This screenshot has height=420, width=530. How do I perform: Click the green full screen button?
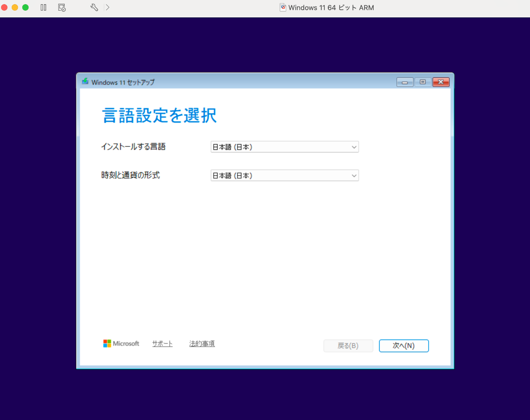[x=25, y=8]
